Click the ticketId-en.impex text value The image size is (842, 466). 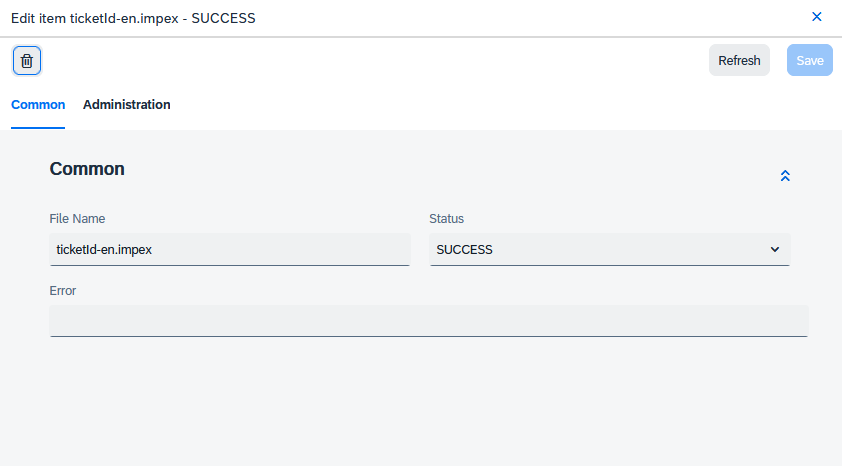point(104,250)
